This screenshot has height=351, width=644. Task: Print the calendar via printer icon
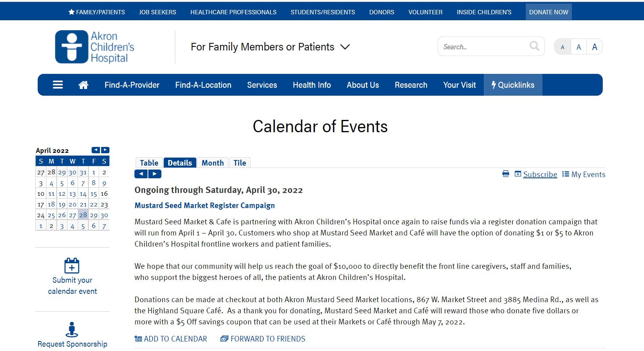click(x=506, y=174)
